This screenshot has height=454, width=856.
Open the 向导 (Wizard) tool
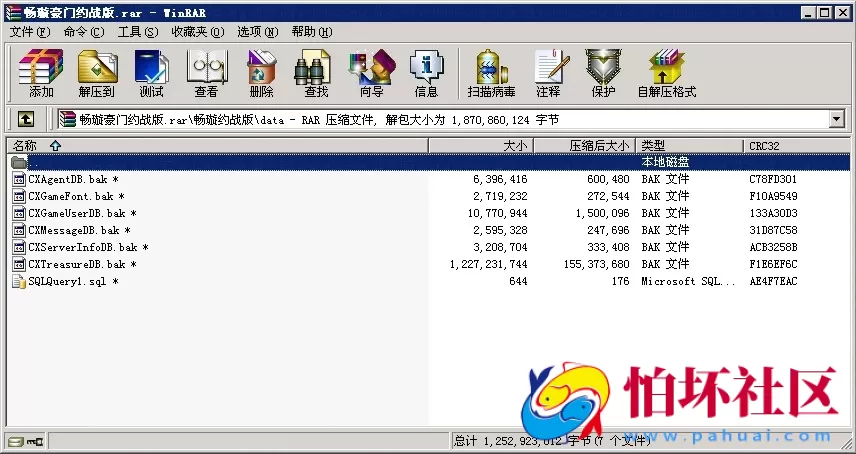(372, 67)
